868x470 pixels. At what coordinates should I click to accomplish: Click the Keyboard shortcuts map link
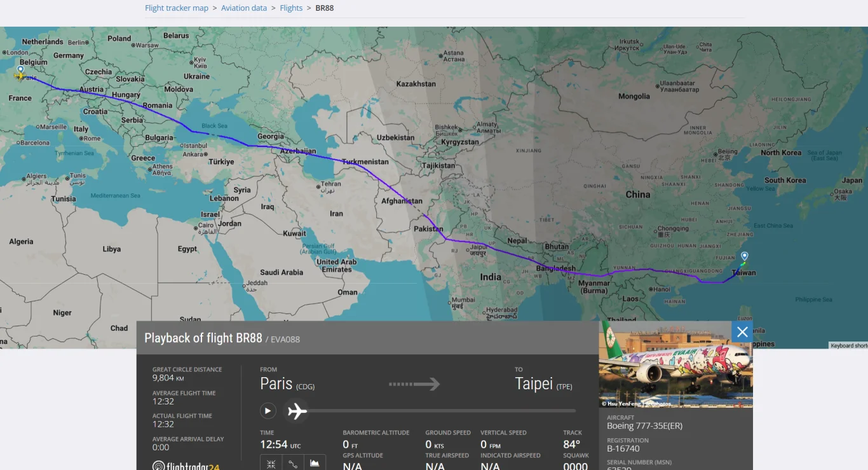click(848, 345)
